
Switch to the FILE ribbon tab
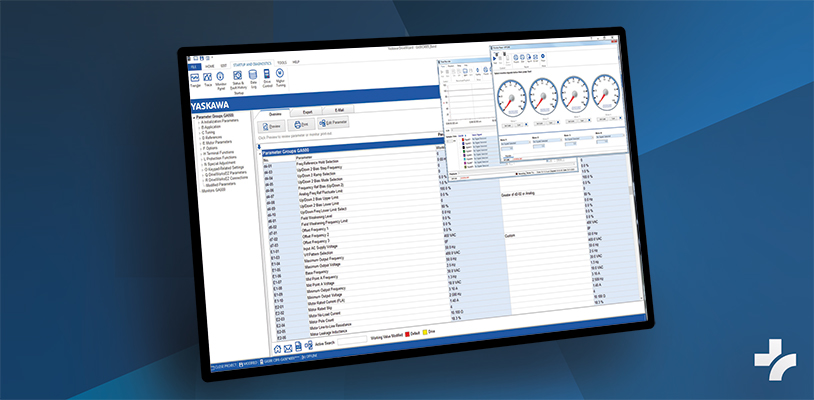(194, 67)
